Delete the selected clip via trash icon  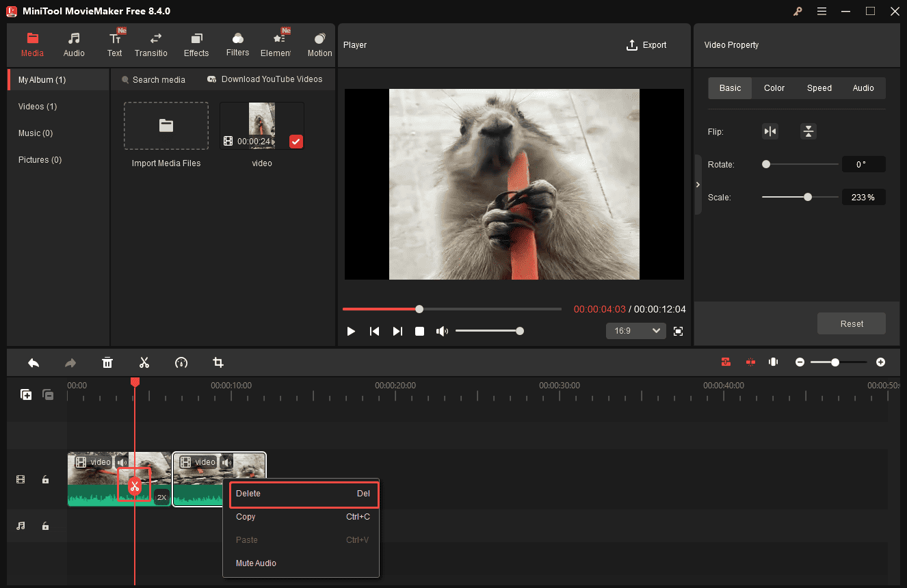(107, 362)
